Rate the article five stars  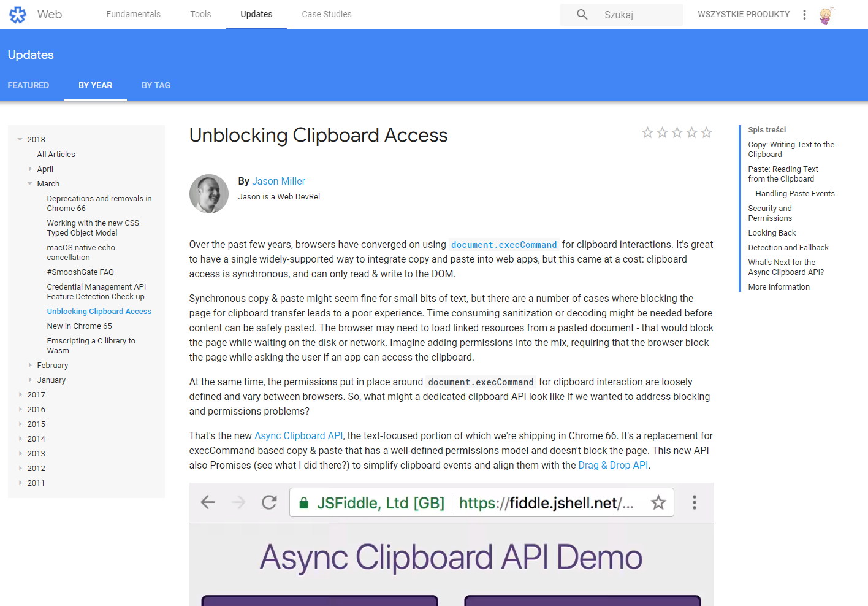[706, 132]
